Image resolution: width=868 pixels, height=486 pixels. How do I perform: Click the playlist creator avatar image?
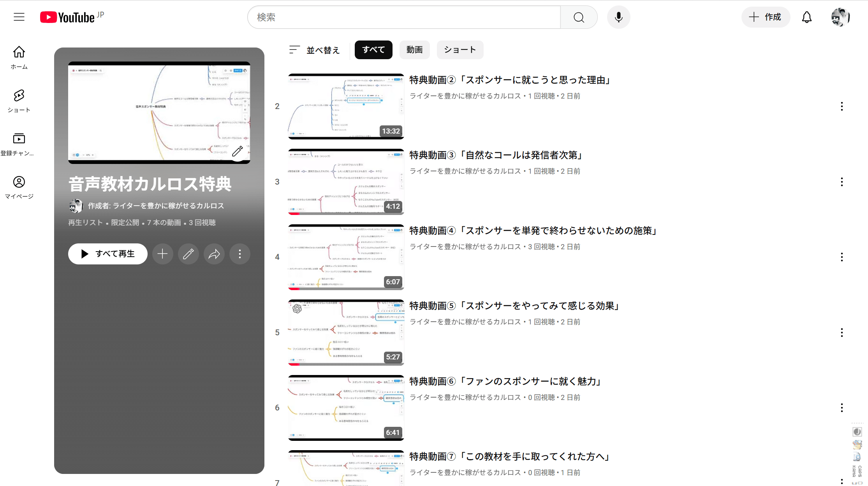point(76,206)
